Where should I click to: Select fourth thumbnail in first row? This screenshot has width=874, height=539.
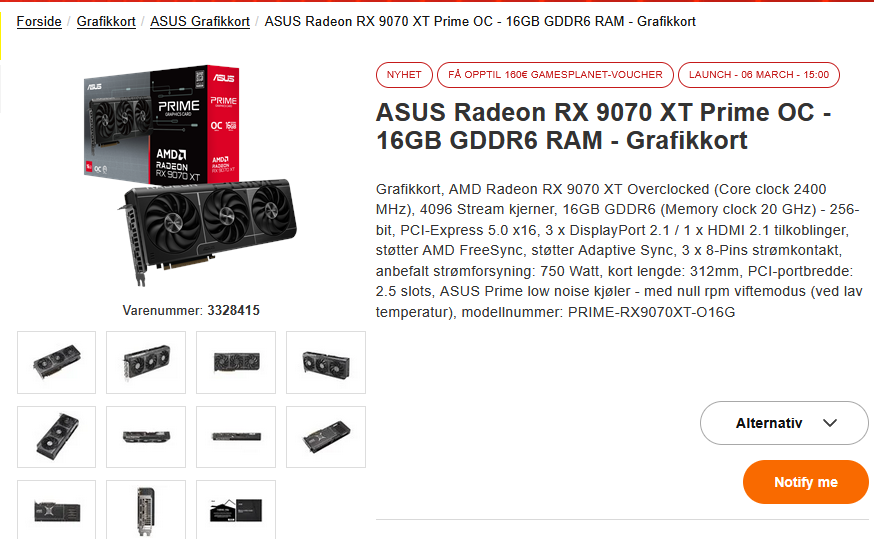click(326, 362)
